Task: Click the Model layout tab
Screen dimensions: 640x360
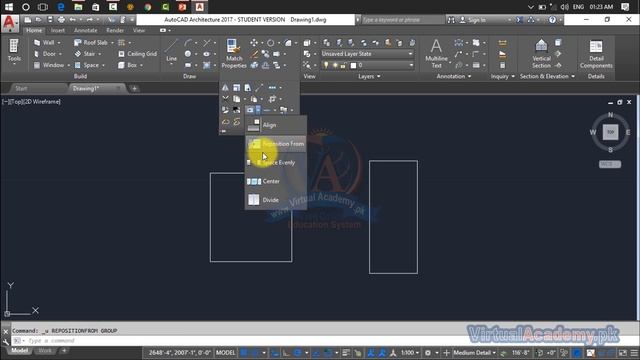Action: [19, 351]
